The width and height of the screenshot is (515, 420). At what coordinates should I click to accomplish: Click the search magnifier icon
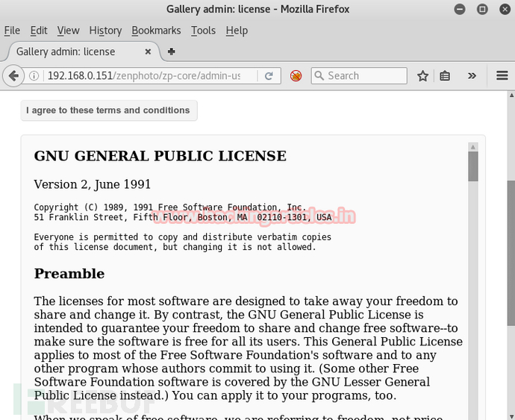pyautogui.click(x=319, y=75)
